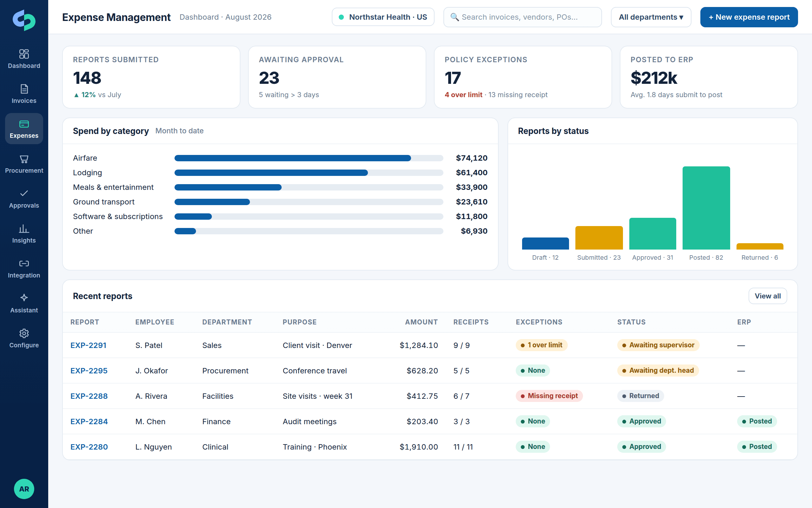Click the Reports Submitted card

pos(151,77)
